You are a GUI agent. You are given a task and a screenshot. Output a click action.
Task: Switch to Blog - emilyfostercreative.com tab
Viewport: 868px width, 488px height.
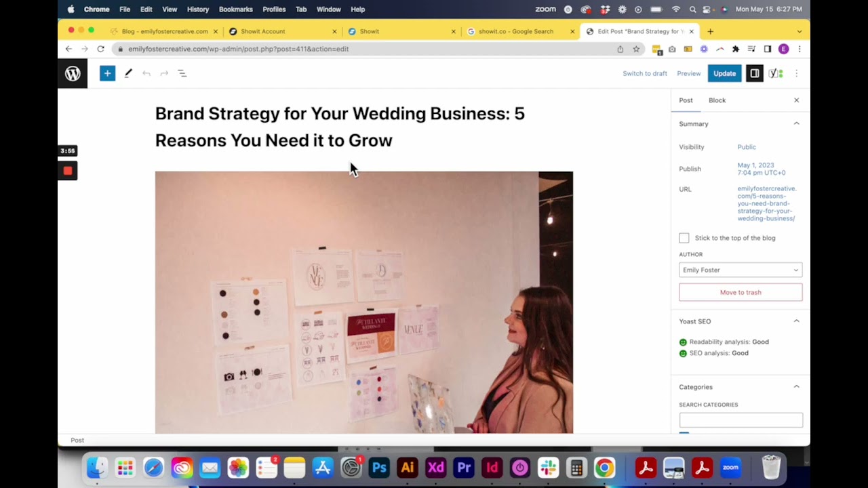pyautogui.click(x=165, y=31)
